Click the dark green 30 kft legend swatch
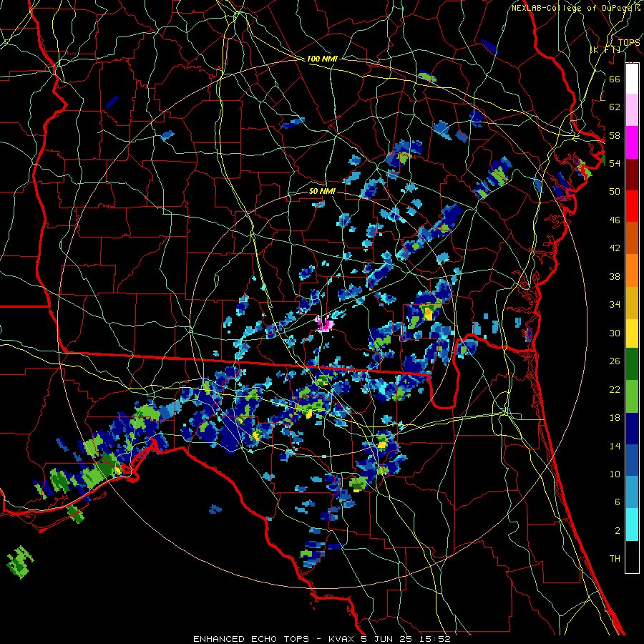644x644 pixels. pos(632,364)
